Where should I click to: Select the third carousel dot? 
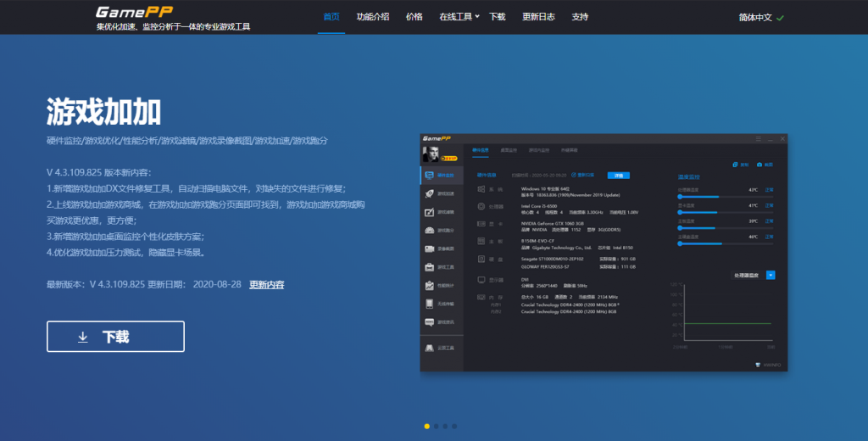445,426
